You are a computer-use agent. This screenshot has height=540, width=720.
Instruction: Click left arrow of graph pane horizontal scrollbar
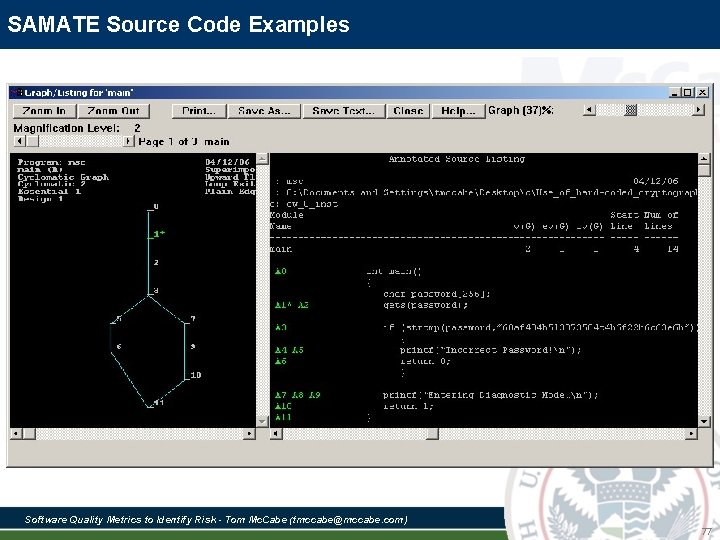pos(16,433)
